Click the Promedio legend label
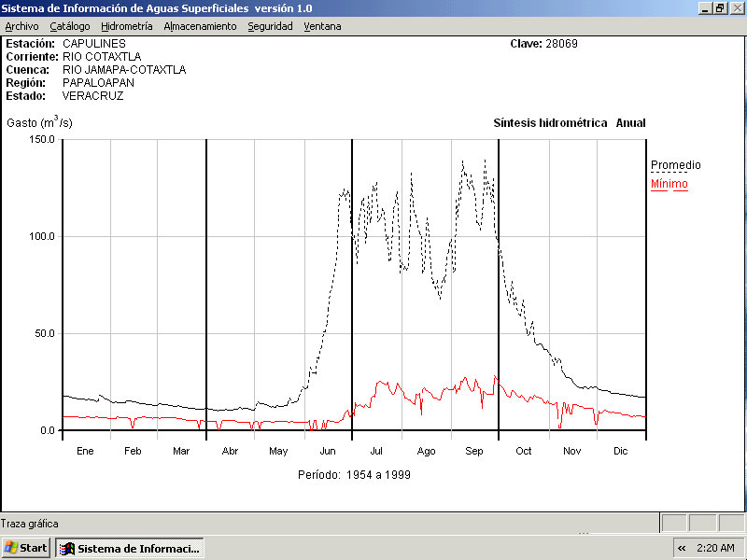Image resolution: width=747 pixels, height=560 pixels. [x=675, y=165]
